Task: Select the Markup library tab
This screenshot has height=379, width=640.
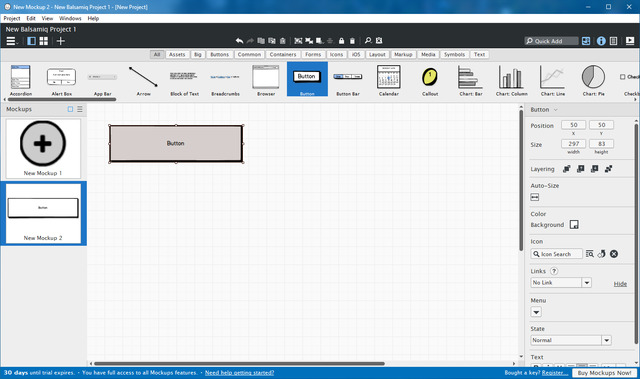Action: tap(403, 54)
